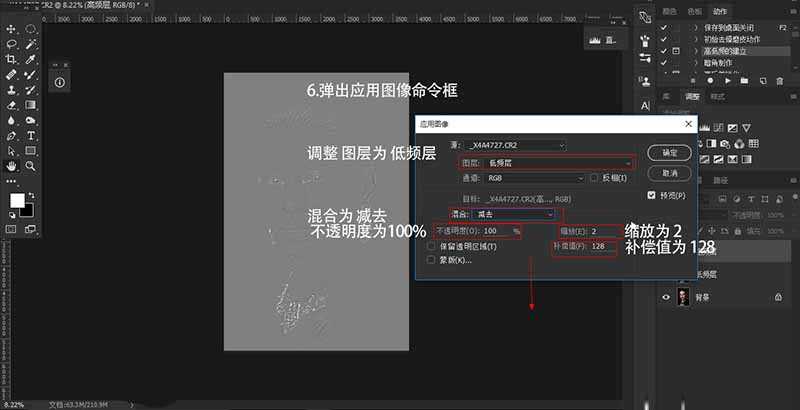This screenshot has height=410, width=800.
Task: Select the Lasso tool
Action: pos(12,45)
